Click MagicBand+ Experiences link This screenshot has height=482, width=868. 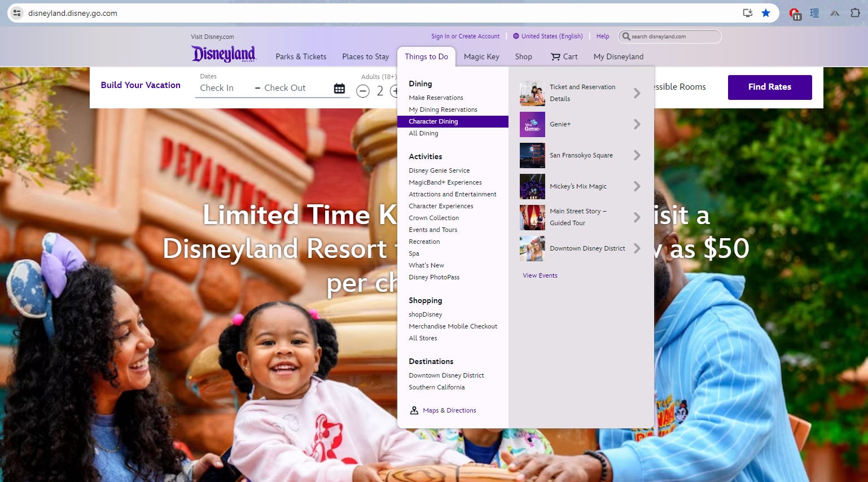coord(445,182)
